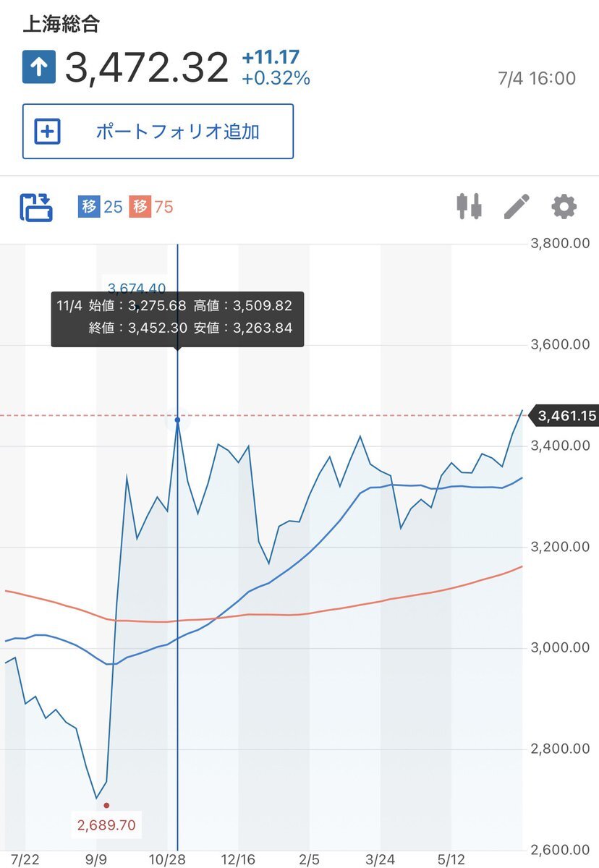Tap the plus icon in portfolio button
599x868 pixels.
point(48,132)
